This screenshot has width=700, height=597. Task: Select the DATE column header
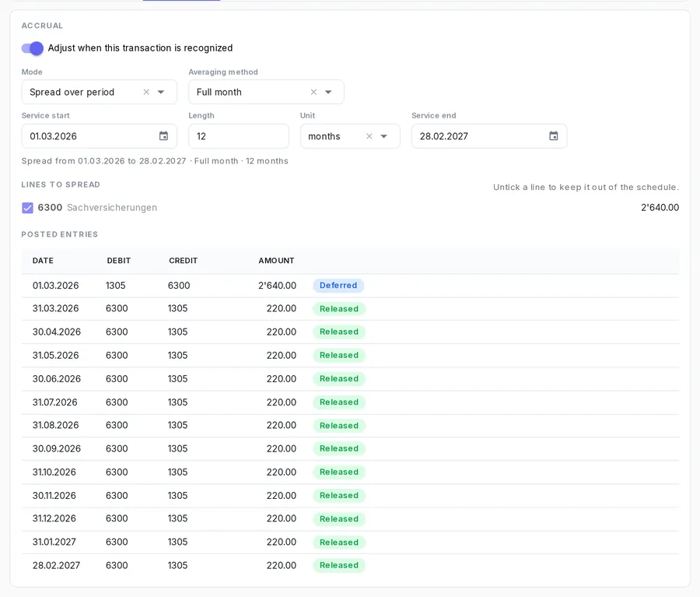click(43, 261)
